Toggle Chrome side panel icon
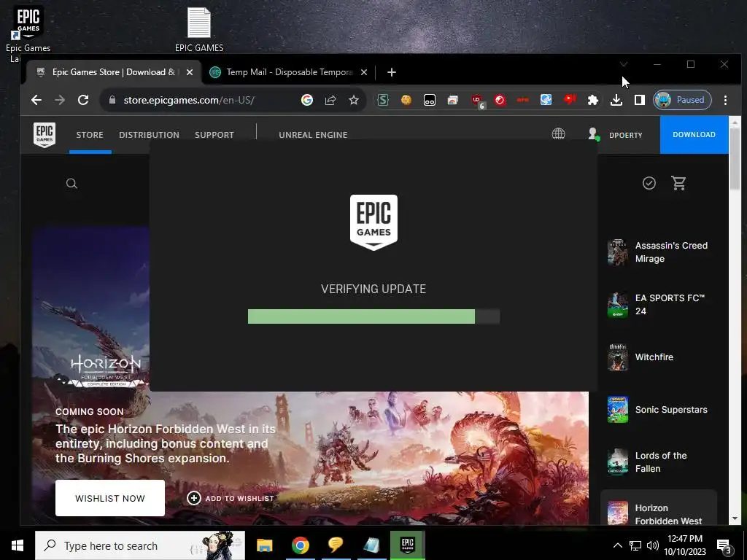Viewport: 747px width, 560px height. pyautogui.click(x=639, y=100)
